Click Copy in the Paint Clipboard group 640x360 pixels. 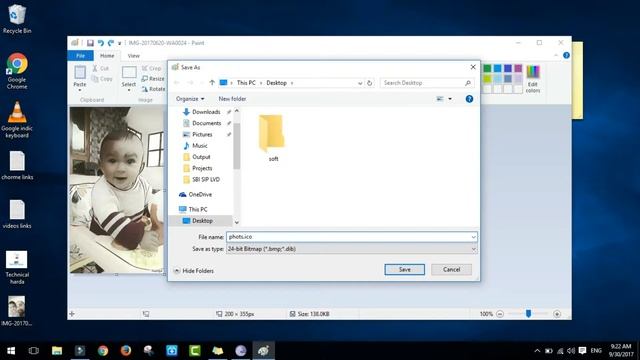(x=102, y=79)
